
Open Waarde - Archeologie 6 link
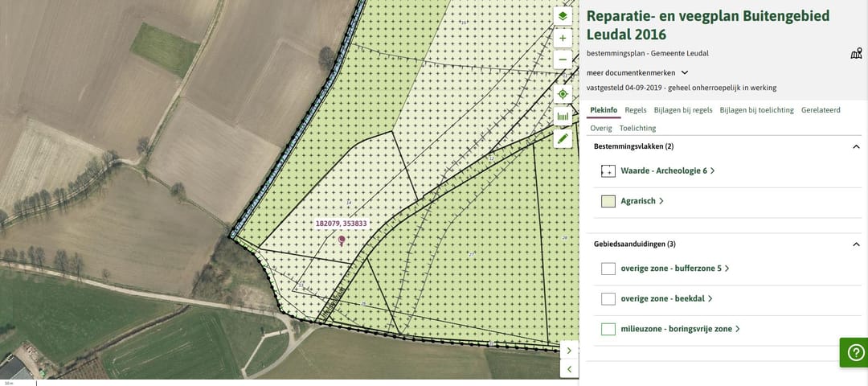click(x=664, y=170)
